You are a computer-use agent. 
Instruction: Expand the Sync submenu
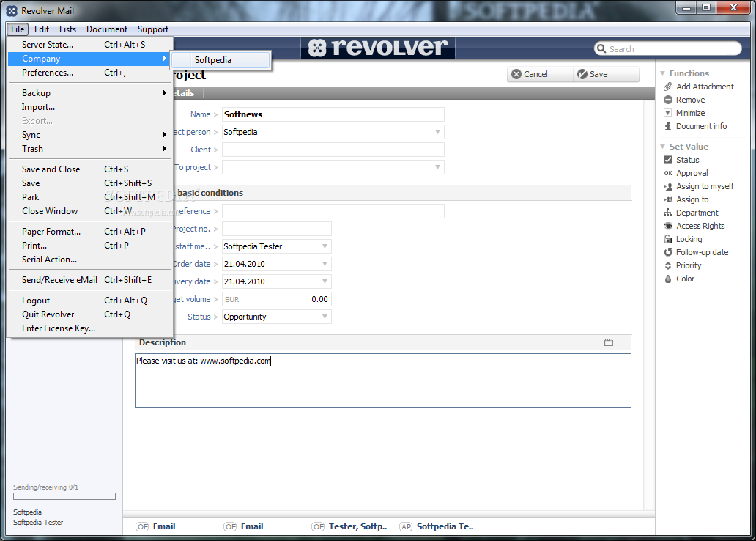click(x=89, y=135)
